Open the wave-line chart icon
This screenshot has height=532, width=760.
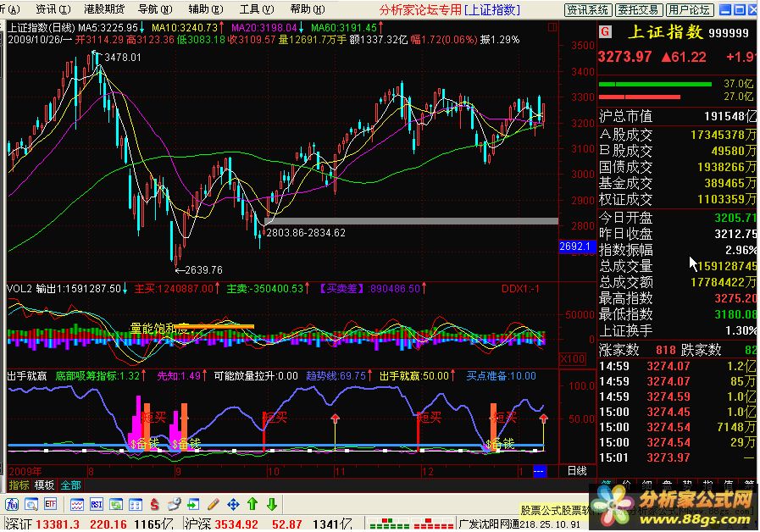coord(76,505)
